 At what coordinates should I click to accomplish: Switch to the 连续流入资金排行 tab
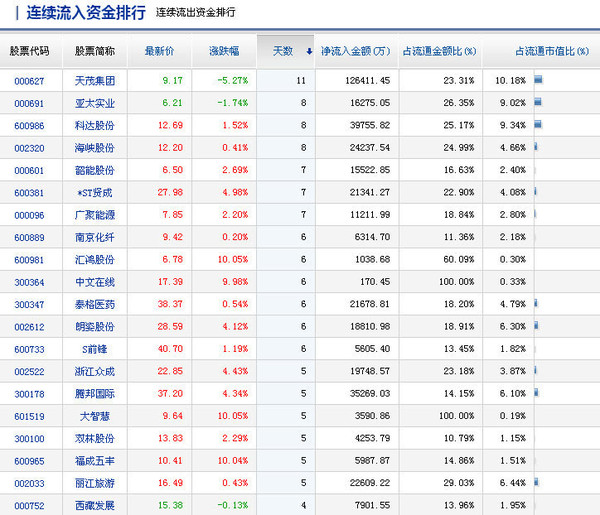click(86, 13)
